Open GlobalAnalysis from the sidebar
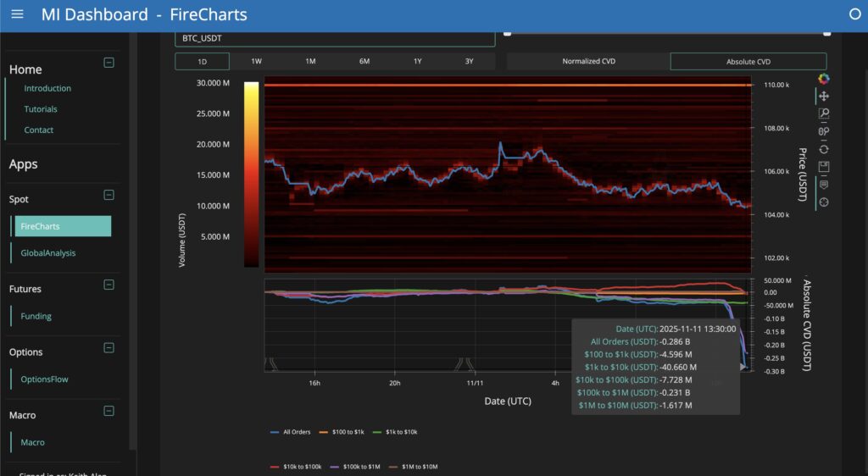This screenshot has width=868, height=476. tap(48, 253)
